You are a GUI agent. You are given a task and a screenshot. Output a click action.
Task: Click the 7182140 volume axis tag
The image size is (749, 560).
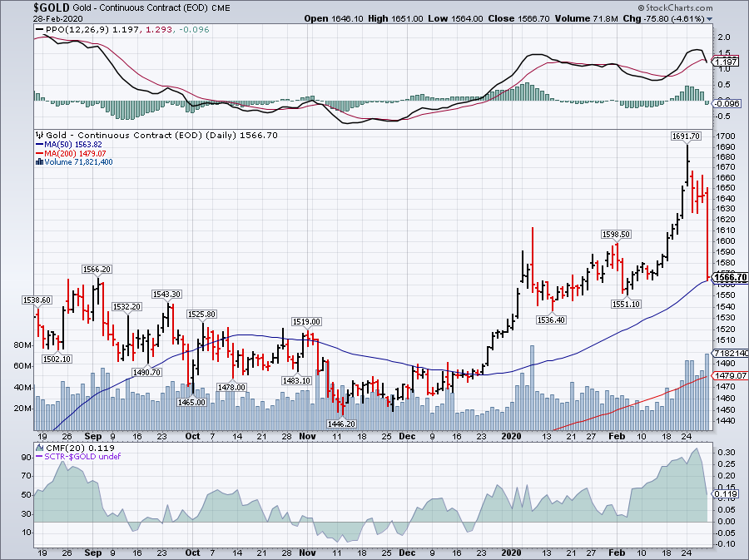pyautogui.click(x=731, y=354)
